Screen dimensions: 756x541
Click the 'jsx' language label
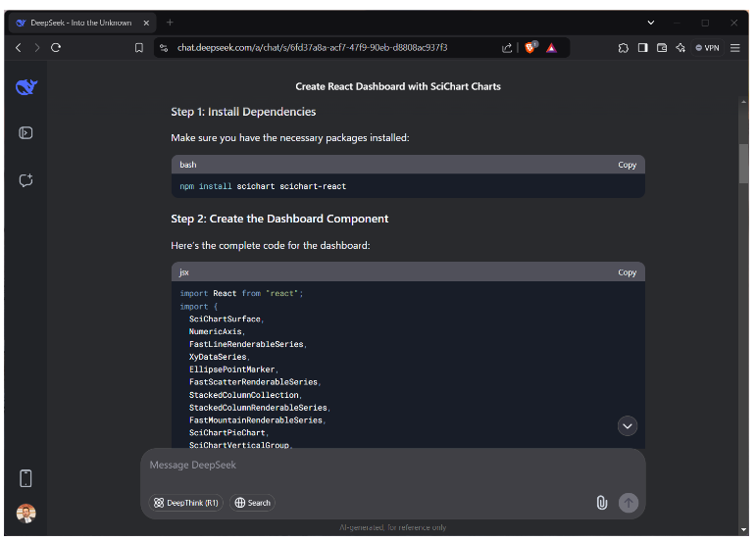(x=184, y=272)
